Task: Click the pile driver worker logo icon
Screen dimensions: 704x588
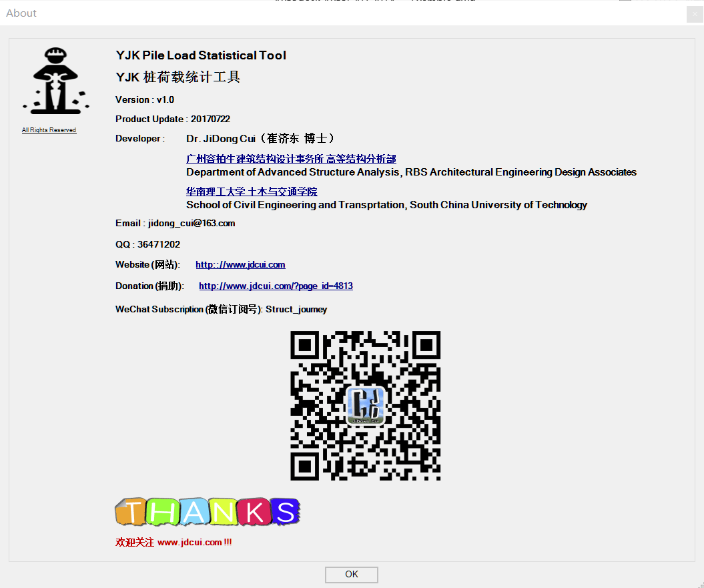Action: [x=55, y=81]
